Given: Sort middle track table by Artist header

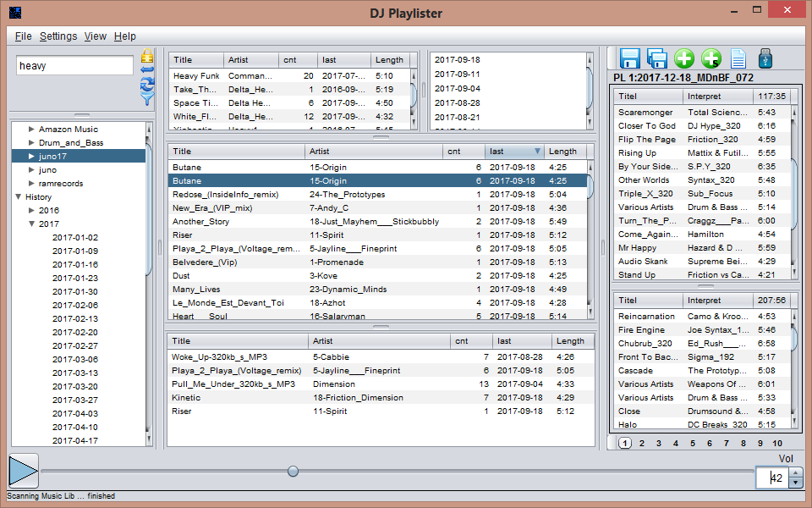Looking at the screenshot, I should 374,152.
